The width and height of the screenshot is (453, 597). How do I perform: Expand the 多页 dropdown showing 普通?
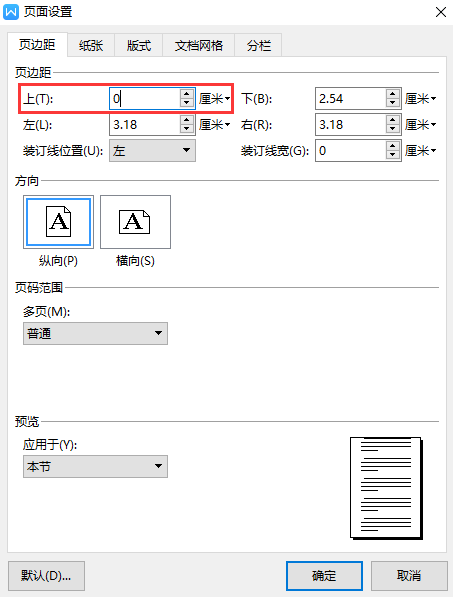click(95, 334)
